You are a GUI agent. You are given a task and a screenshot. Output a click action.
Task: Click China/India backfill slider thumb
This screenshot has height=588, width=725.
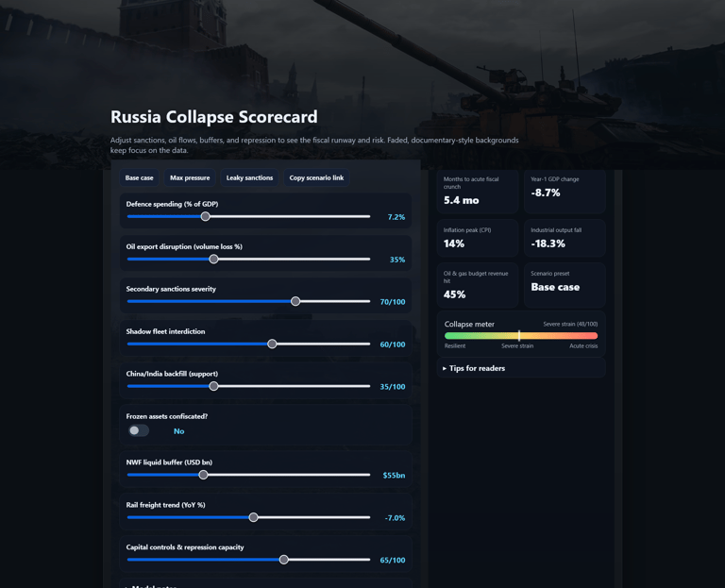point(213,386)
